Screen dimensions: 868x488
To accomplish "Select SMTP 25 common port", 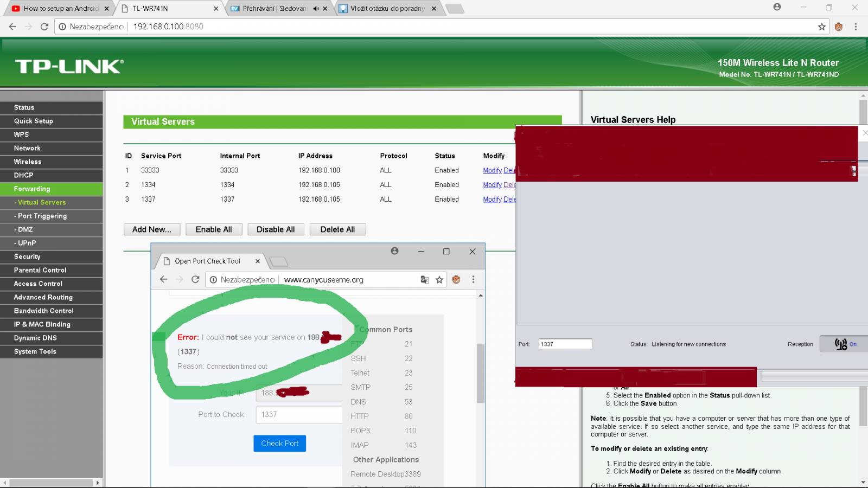I will [x=381, y=387].
